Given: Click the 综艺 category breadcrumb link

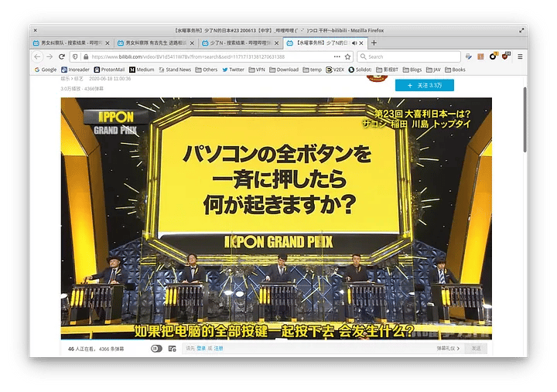Looking at the screenshot, I should click(x=78, y=78).
